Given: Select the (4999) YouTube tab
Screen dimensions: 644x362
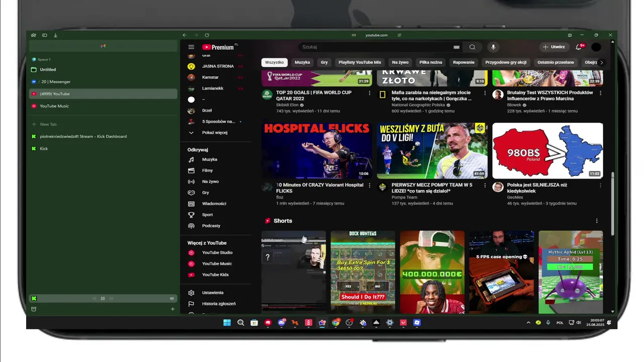Looking at the screenshot, I should 103,94.
